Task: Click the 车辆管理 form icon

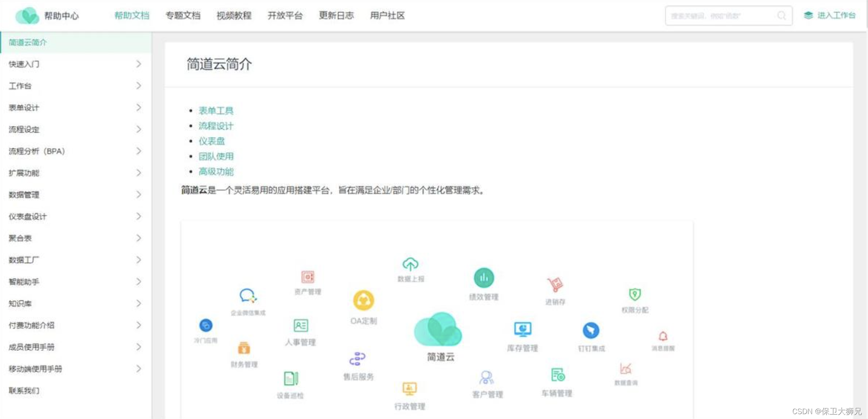Action: click(557, 375)
